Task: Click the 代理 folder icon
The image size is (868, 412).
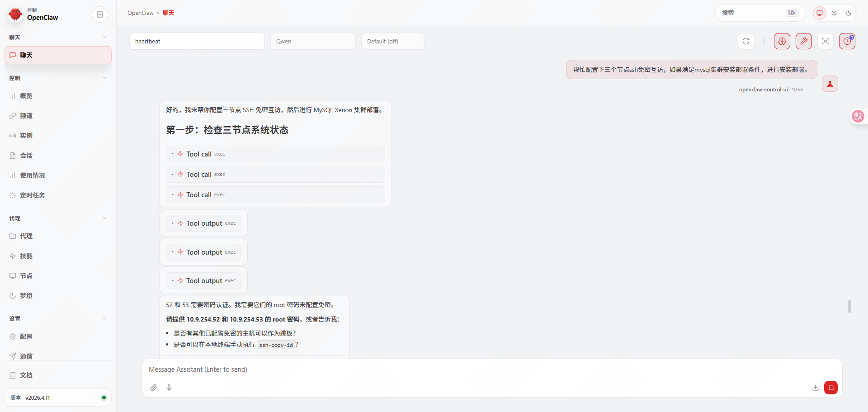Action: (13, 236)
